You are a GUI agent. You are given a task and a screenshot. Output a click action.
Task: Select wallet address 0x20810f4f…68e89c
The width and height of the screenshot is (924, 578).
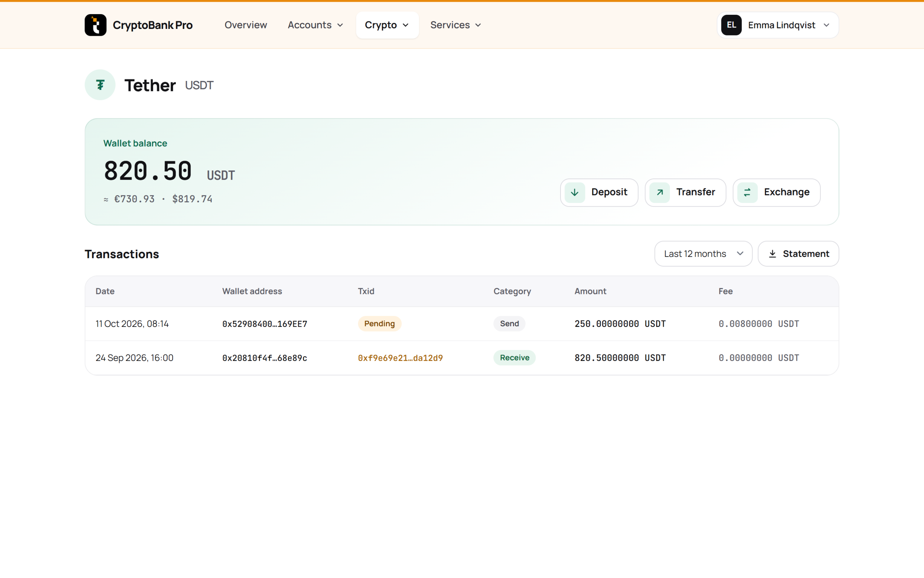point(265,358)
